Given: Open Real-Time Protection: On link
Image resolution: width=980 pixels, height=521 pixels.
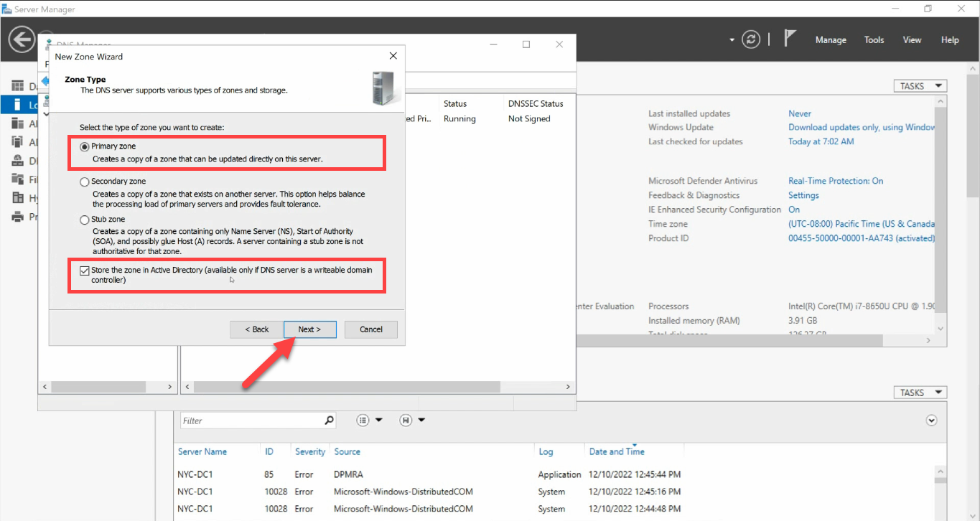Looking at the screenshot, I should (836, 181).
